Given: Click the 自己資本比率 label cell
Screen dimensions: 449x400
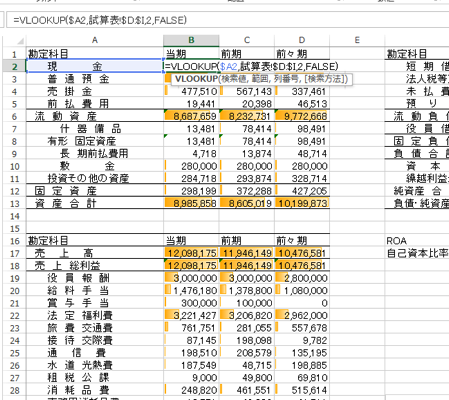Looking at the screenshot, I should 417,253.
